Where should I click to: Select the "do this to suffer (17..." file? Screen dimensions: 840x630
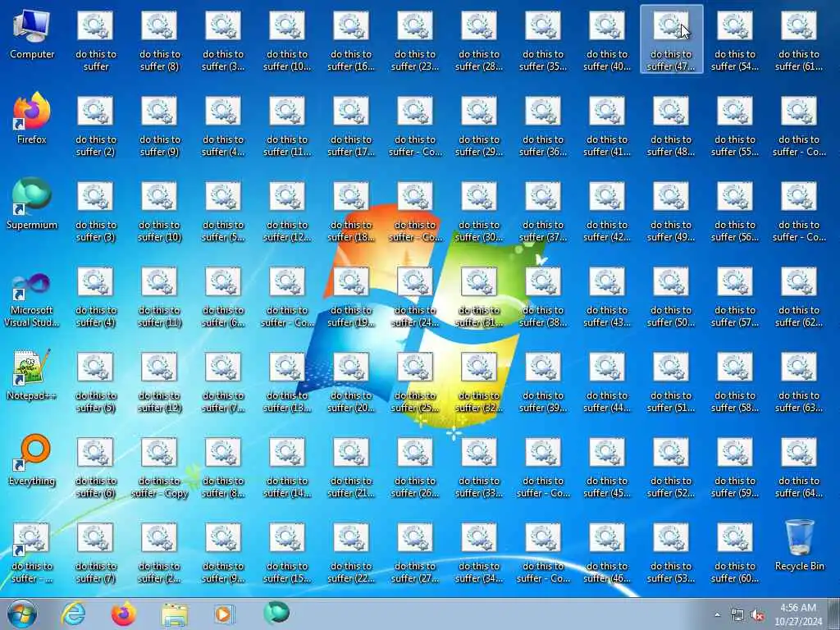pos(351,126)
